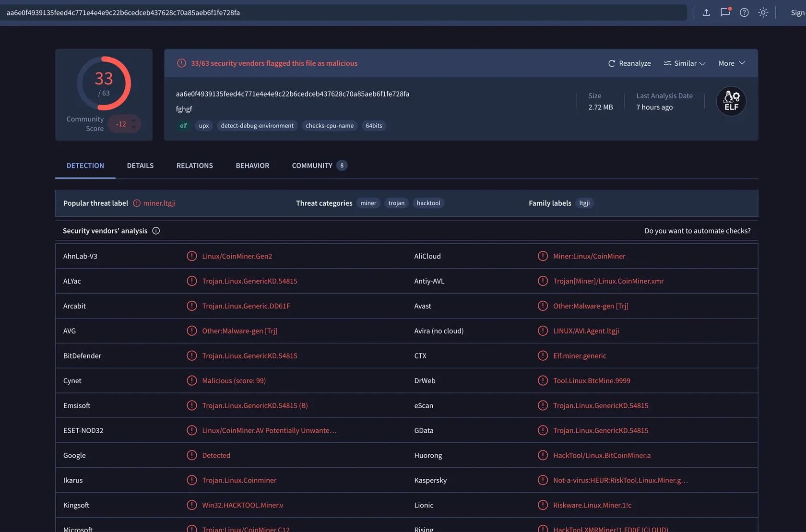Click the Avast detection alert icon
Image resolution: width=806 pixels, height=532 pixels.
(x=543, y=306)
